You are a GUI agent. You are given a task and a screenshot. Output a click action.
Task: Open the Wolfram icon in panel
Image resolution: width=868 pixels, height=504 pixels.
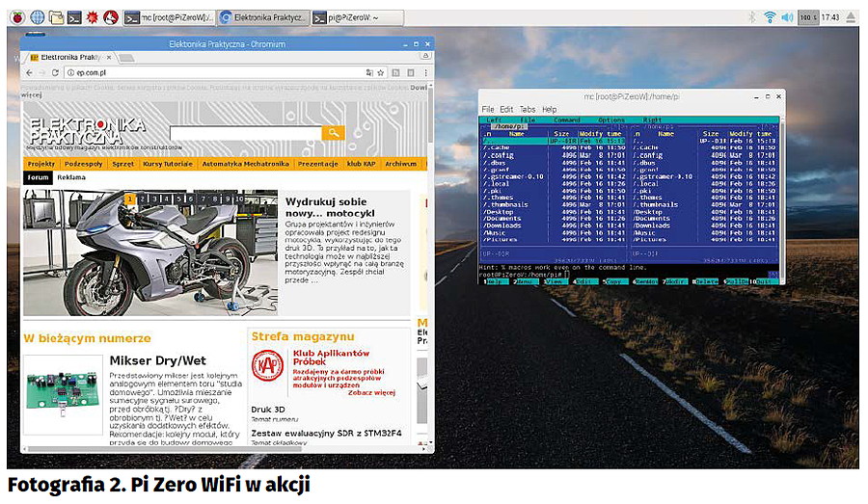click(x=111, y=17)
